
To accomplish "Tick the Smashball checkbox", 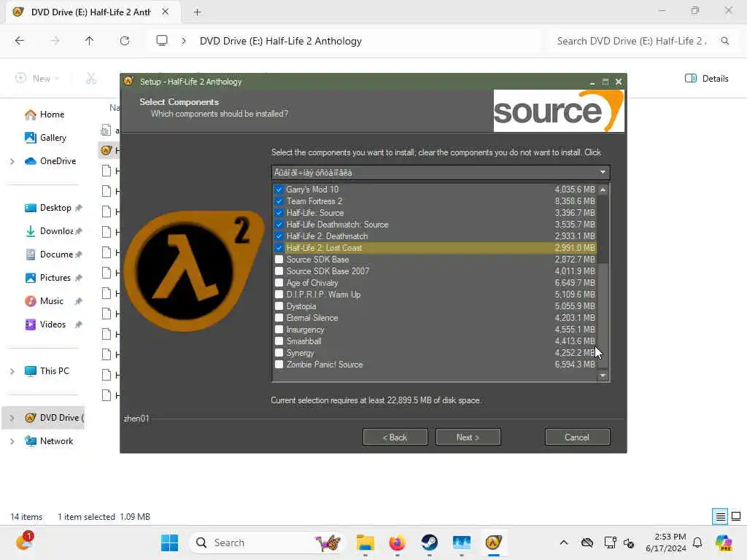I will tap(279, 341).
